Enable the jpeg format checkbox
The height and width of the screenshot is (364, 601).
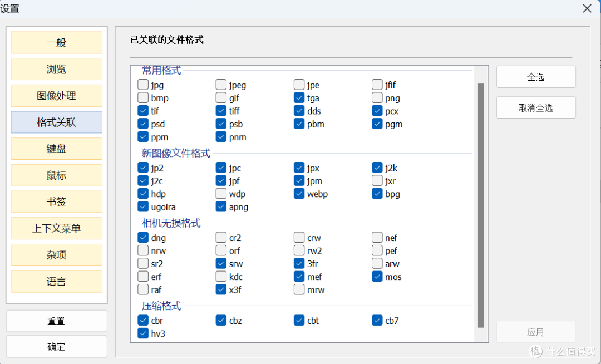221,85
